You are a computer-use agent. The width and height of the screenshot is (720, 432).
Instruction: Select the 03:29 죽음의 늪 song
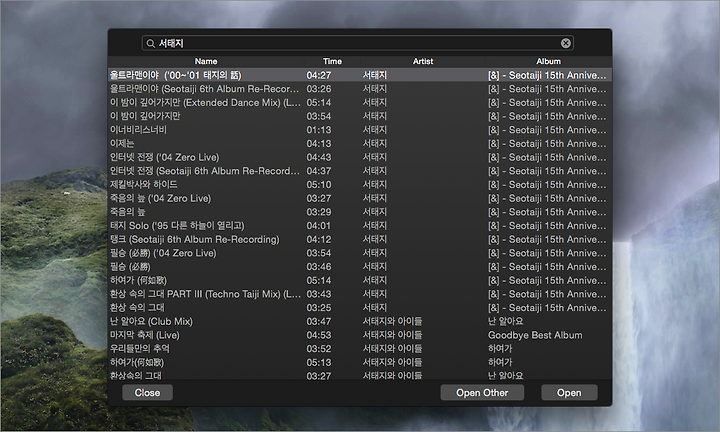360,212
